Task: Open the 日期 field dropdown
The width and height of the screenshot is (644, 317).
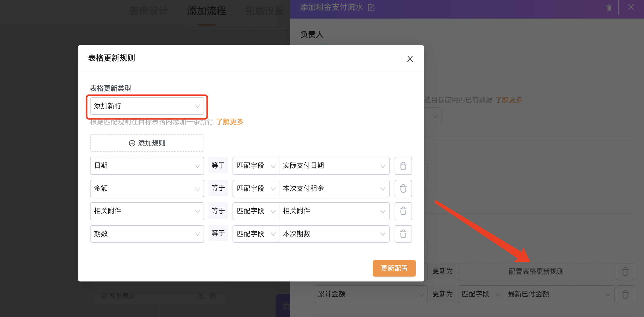Action: pos(147,166)
